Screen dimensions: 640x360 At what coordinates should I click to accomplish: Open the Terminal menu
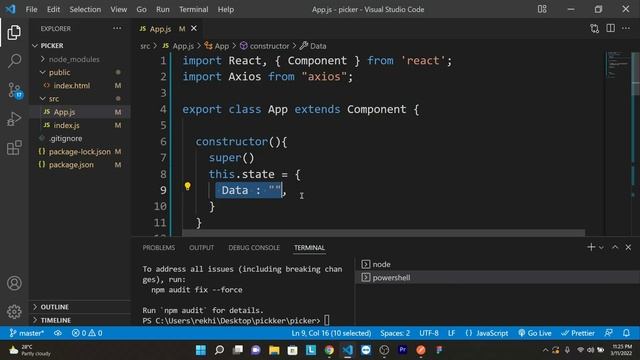coord(193,9)
